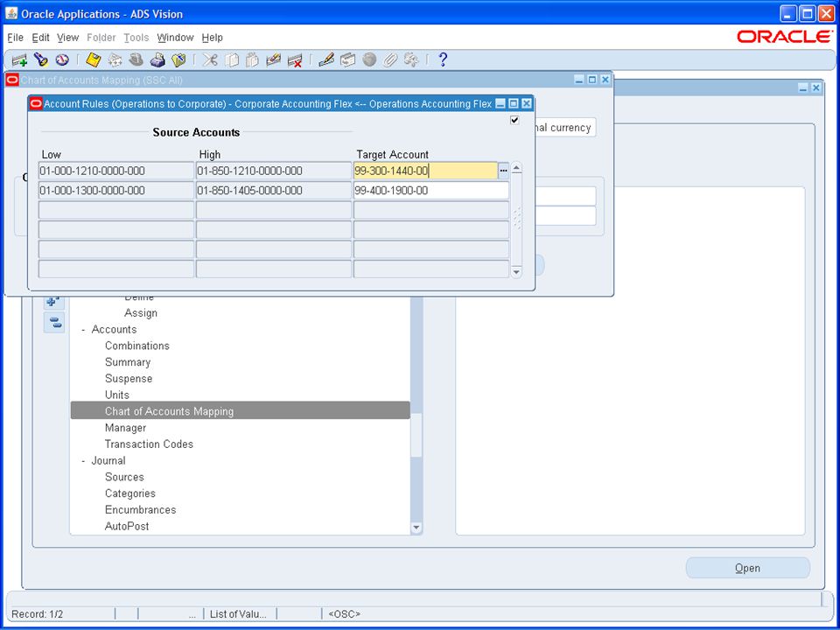Click the Clear Record eraser icon
Screen dimensions: 840x630
tap(273, 60)
